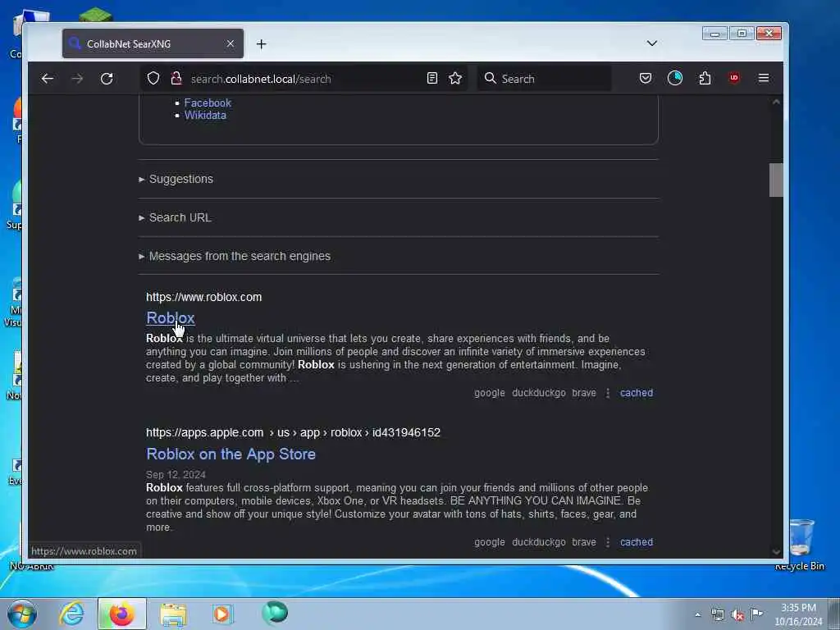Expand Messages from the search engines
Viewport: 840px width, 630px height.
click(234, 256)
